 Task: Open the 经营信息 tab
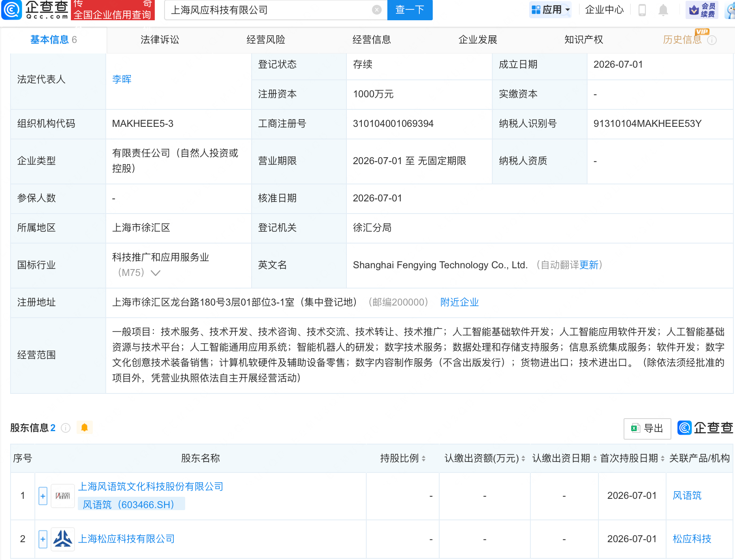click(x=372, y=40)
